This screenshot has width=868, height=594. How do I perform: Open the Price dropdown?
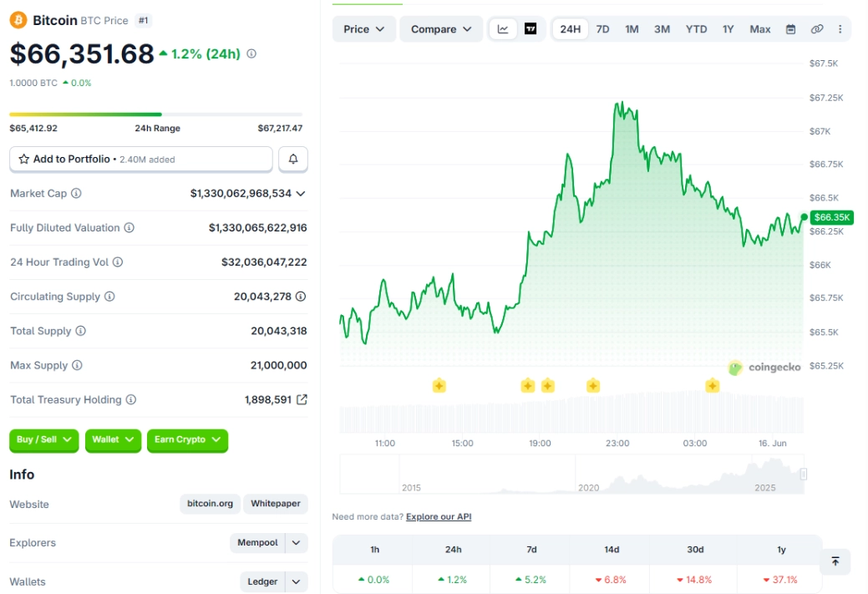[363, 29]
